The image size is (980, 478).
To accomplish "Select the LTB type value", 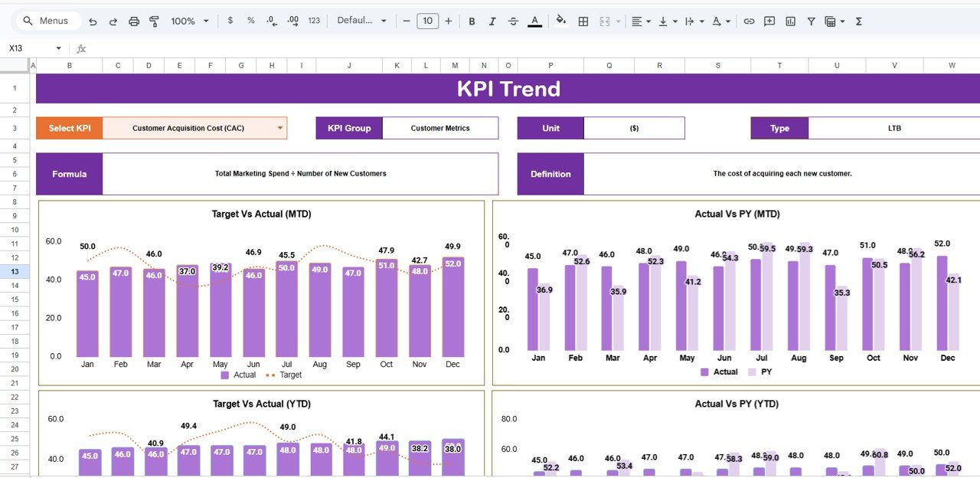I will pyautogui.click(x=894, y=128).
